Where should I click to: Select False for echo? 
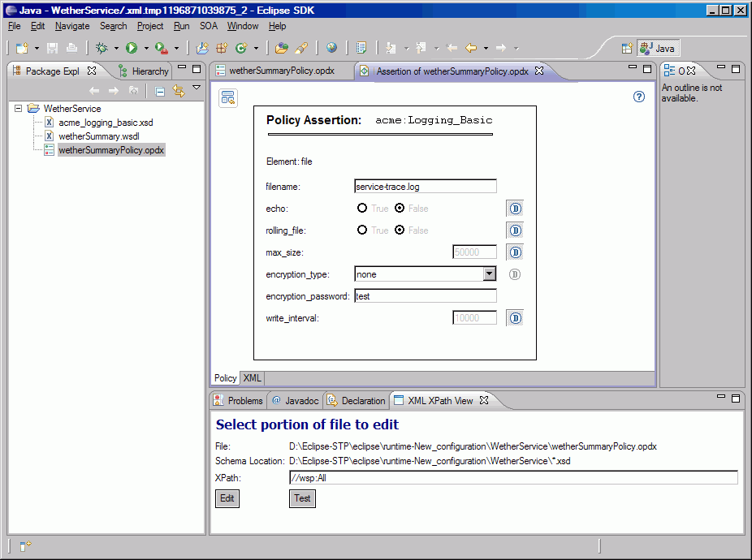(400, 208)
